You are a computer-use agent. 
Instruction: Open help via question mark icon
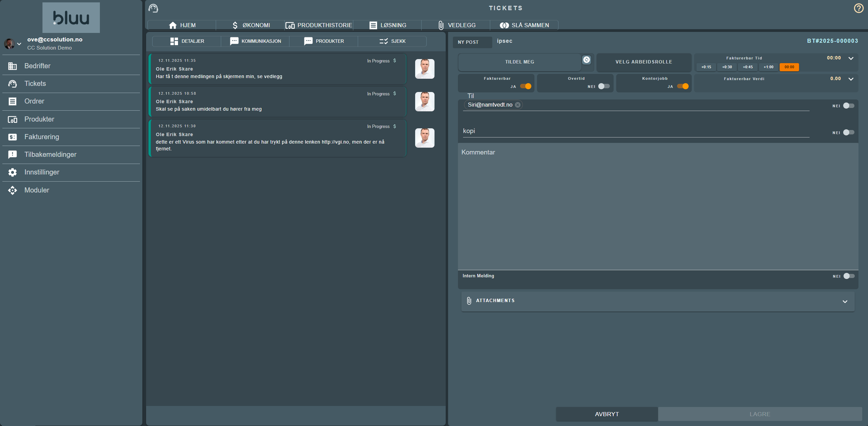coord(858,8)
